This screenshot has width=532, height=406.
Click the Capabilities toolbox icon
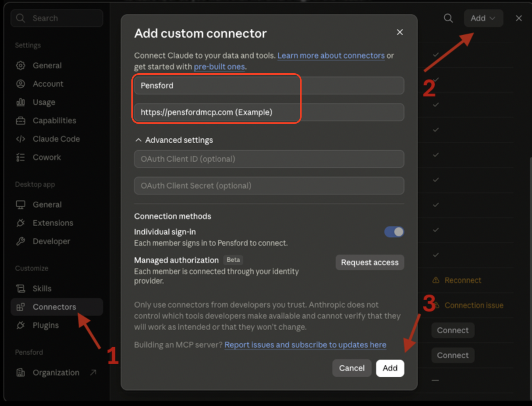pyautogui.click(x=21, y=121)
